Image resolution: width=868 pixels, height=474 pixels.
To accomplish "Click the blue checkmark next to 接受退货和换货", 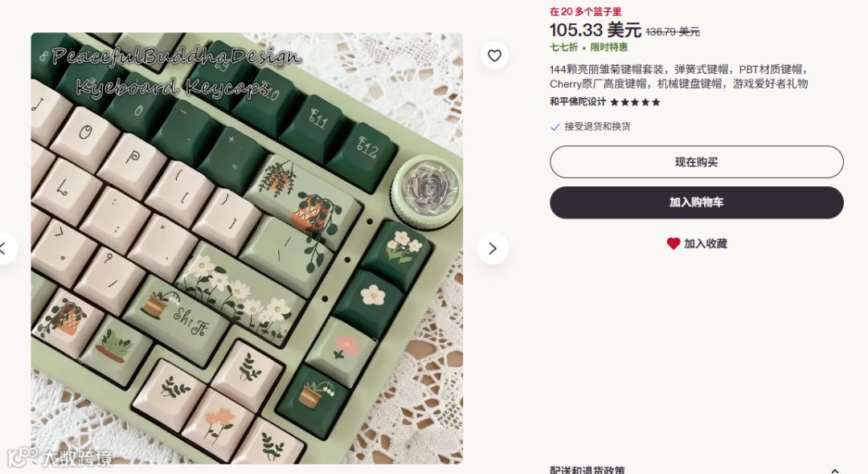I will 555,127.
